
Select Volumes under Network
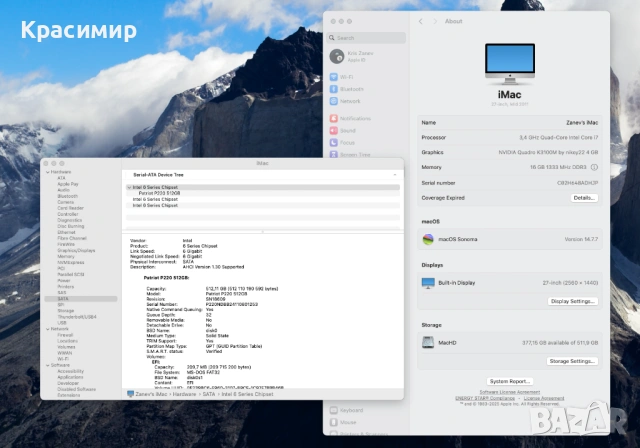coord(66,347)
